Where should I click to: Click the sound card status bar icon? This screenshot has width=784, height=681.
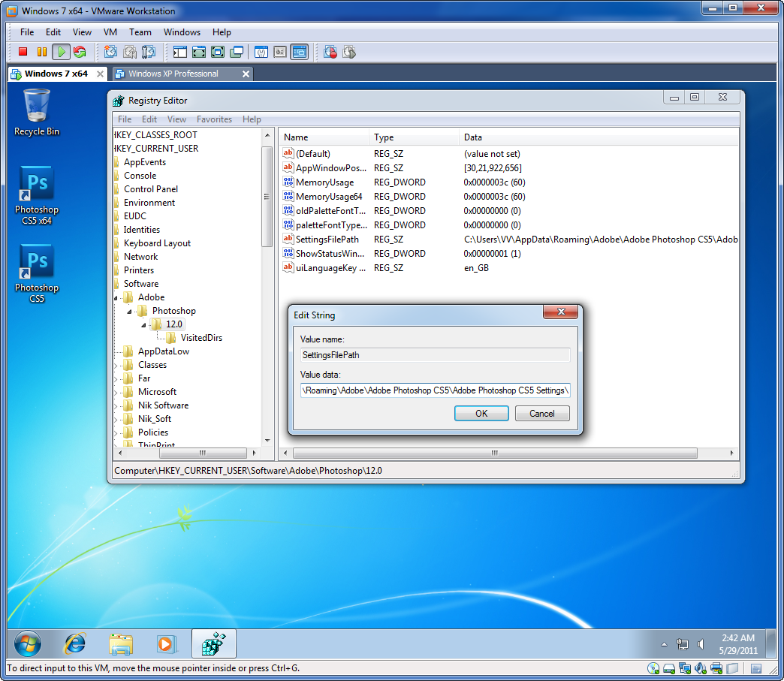click(x=701, y=668)
